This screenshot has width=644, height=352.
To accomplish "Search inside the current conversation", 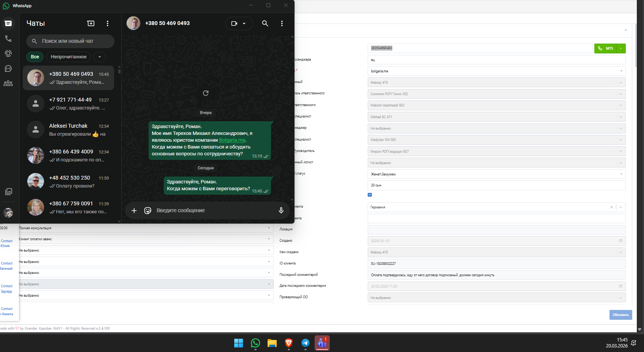I will (265, 23).
